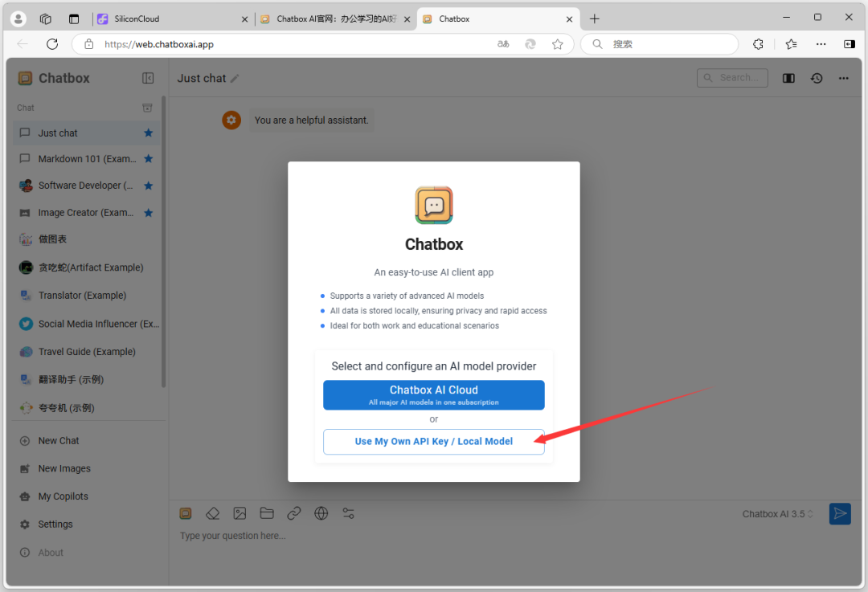Open chat history clock icon
This screenshot has width=868, height=592.
tap(817, 78)
